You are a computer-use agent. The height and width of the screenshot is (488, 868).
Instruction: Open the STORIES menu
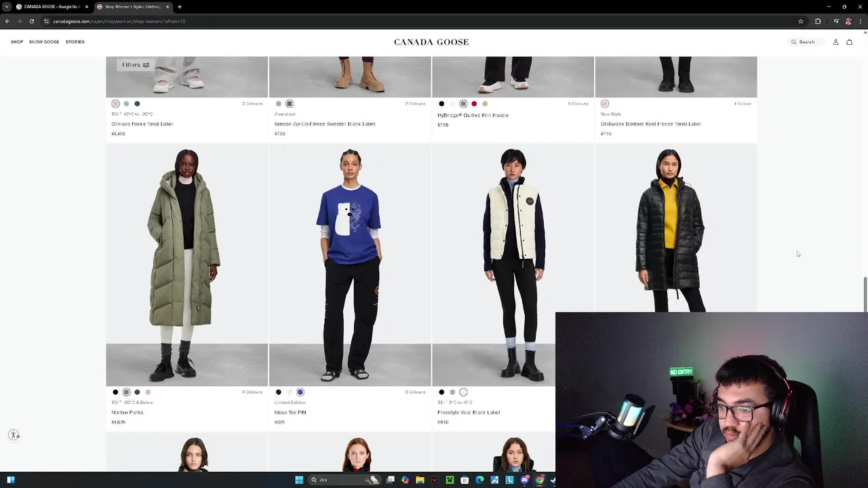[x=75, y=42]
